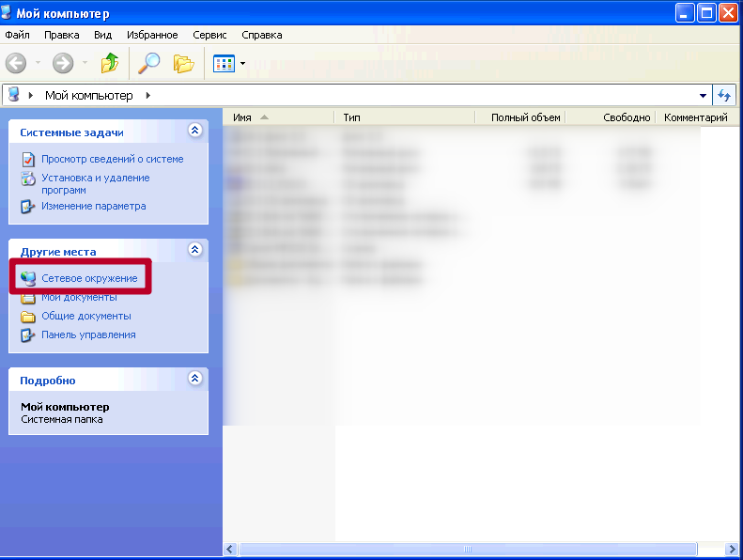This screenshot has height=560, width=743.
Task: Open the Избранное menu
Action: (150, 35)
